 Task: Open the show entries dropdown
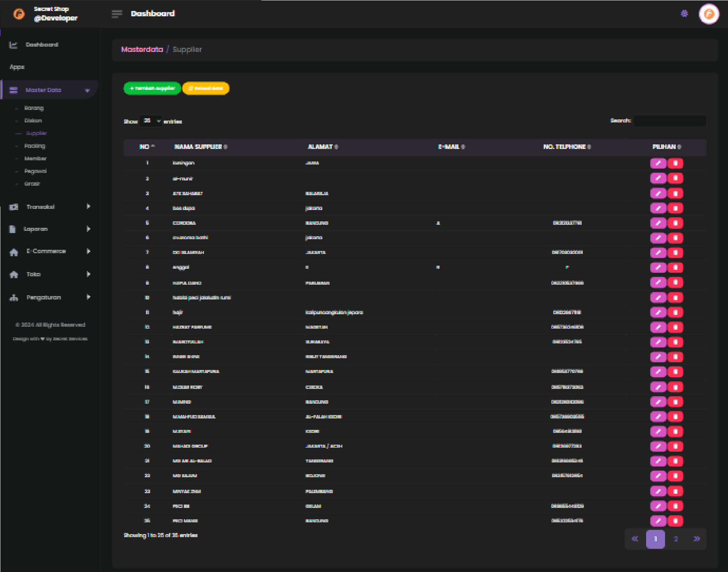tap(151, 121)
